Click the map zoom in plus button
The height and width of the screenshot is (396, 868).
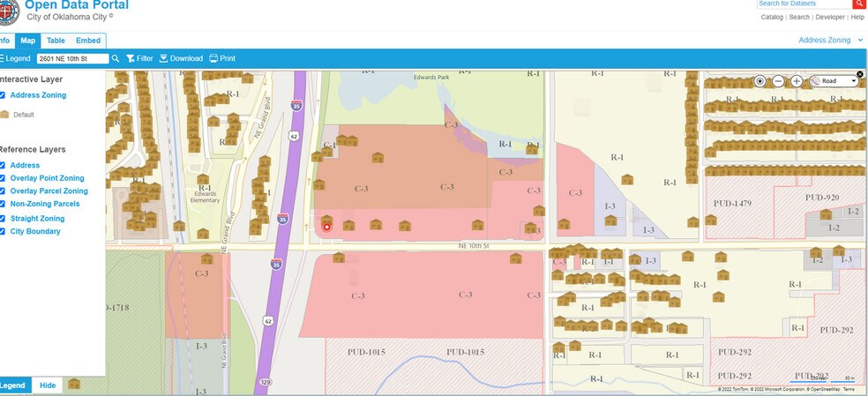pyautogui.click(x=797, y=81)
